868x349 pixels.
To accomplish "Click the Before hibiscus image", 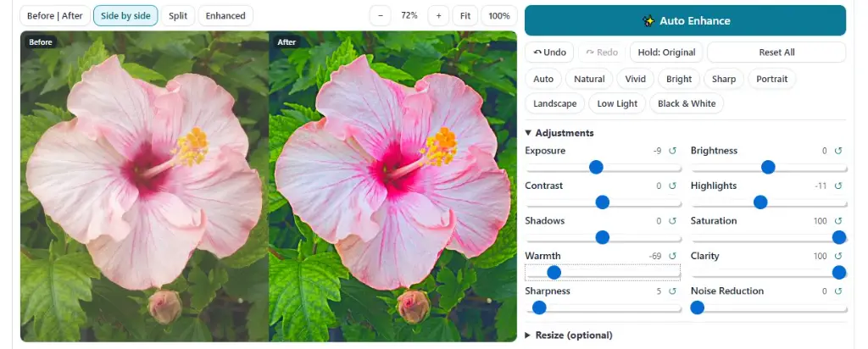I will click(144, 186).
